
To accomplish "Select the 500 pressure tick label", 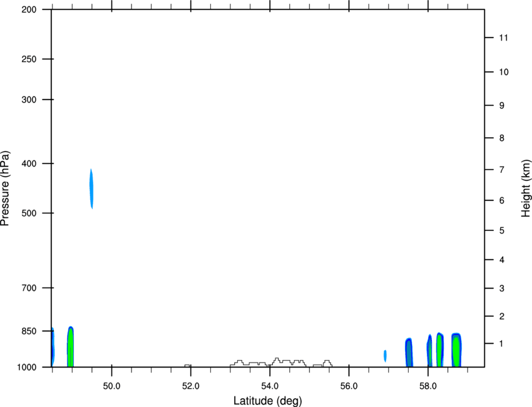I will [29, 213].
